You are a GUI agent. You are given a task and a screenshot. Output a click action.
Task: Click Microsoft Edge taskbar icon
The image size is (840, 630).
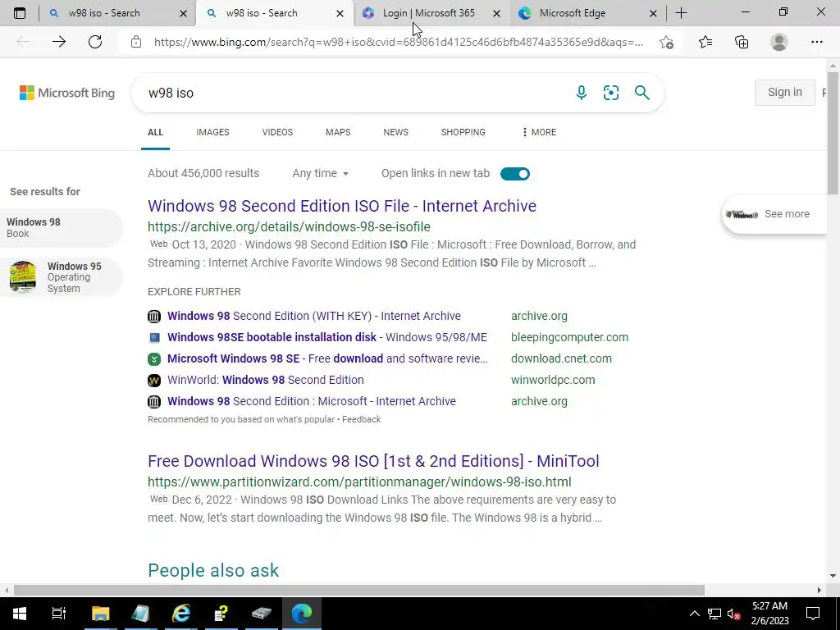click(302, 613)
